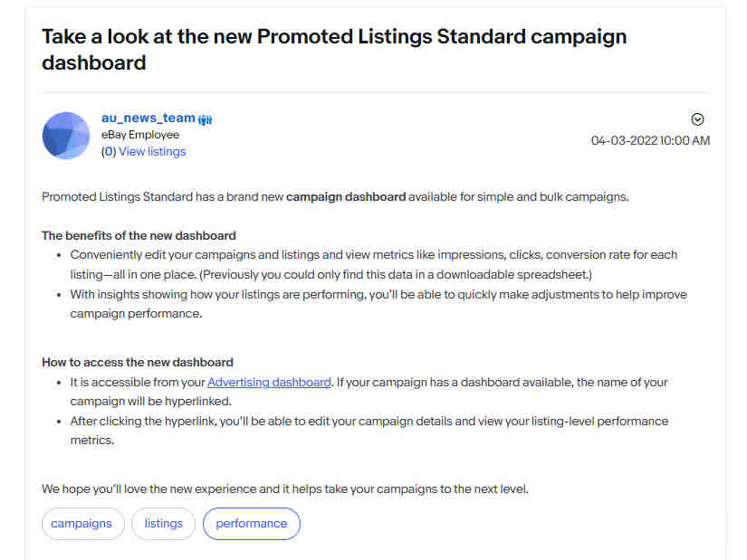The height and width of the screenshot is (560, 747).
Task: Select the campaigns tag
Action: coord(83,524)
